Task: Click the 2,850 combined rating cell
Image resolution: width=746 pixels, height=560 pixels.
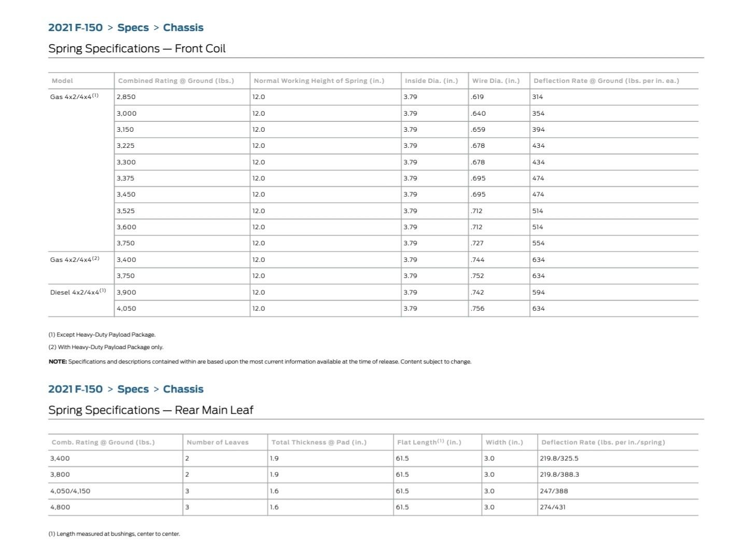Action: 126,97
